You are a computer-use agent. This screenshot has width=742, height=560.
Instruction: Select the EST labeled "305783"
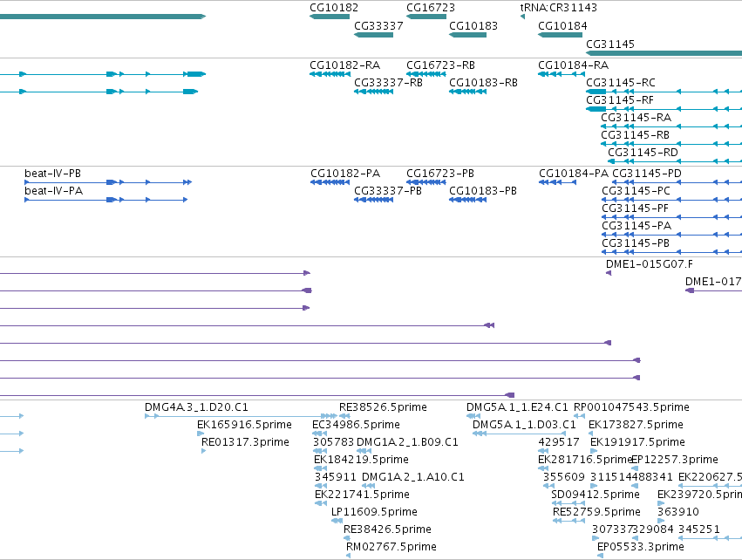pos(333,442)
